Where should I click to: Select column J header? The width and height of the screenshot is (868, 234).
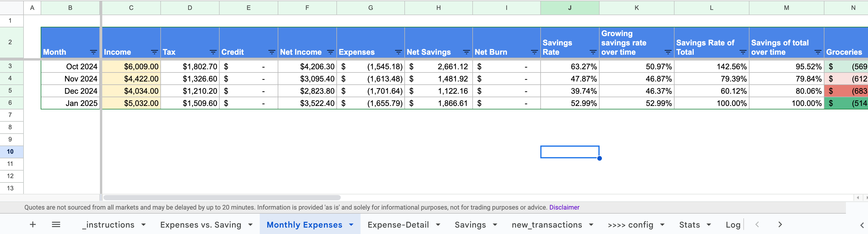click(570, 8)
